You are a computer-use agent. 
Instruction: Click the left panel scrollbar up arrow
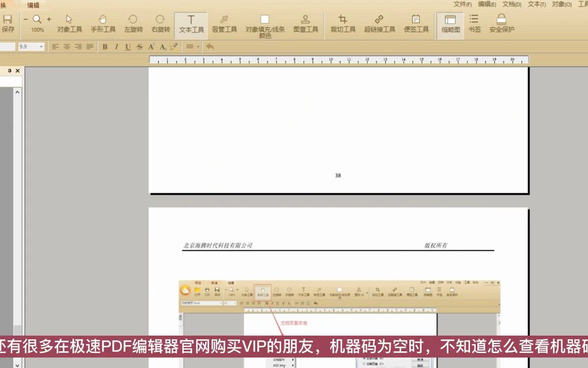[17, 91]
